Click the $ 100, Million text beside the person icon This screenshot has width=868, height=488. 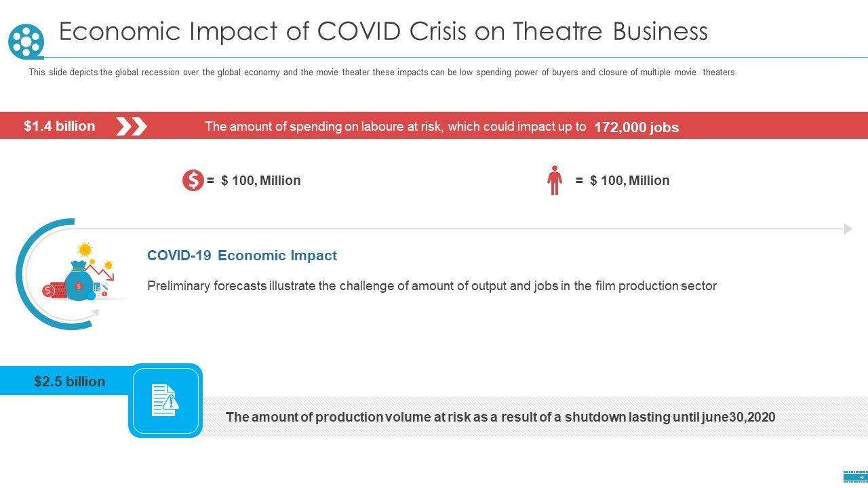tap(629, 180)
